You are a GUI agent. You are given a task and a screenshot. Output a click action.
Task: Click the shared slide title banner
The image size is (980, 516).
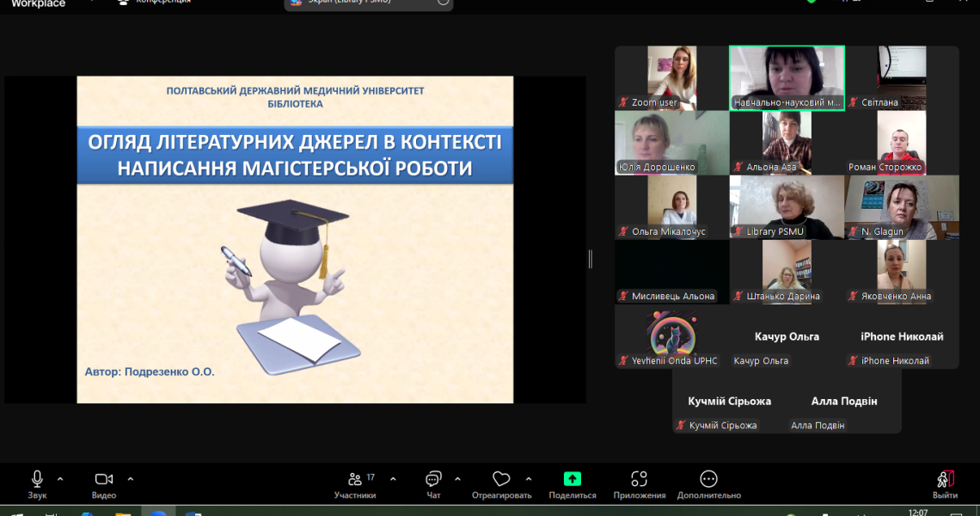[295, 155]
